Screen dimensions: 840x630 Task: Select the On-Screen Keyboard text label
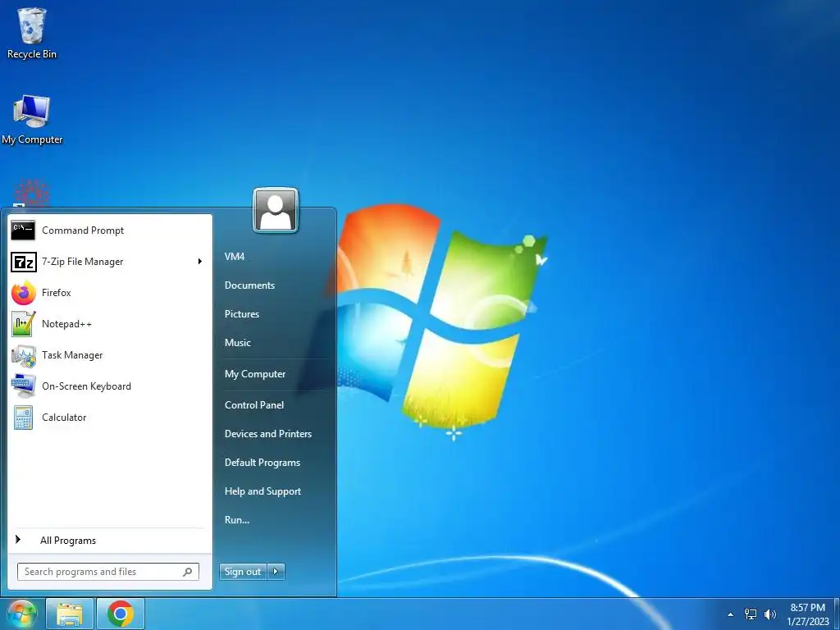click(x=86, y=386)
